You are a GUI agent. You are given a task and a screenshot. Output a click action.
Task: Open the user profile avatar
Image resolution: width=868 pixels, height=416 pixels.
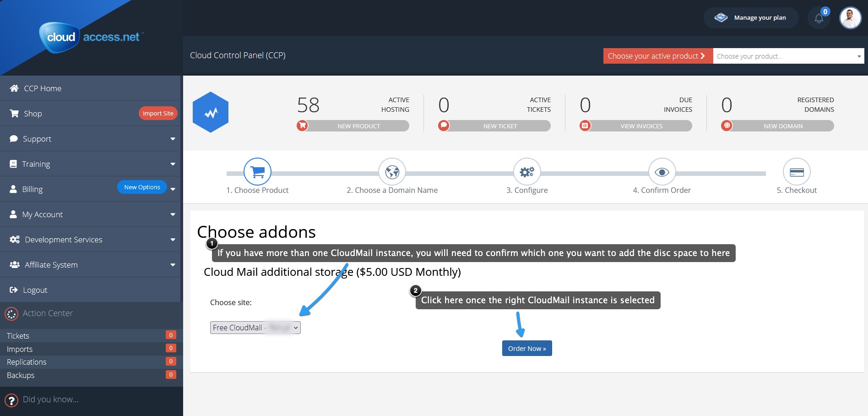click(850, 18)
